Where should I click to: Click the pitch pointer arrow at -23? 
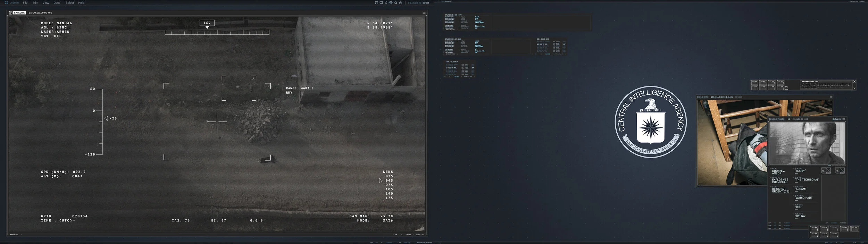pos(106,118)
